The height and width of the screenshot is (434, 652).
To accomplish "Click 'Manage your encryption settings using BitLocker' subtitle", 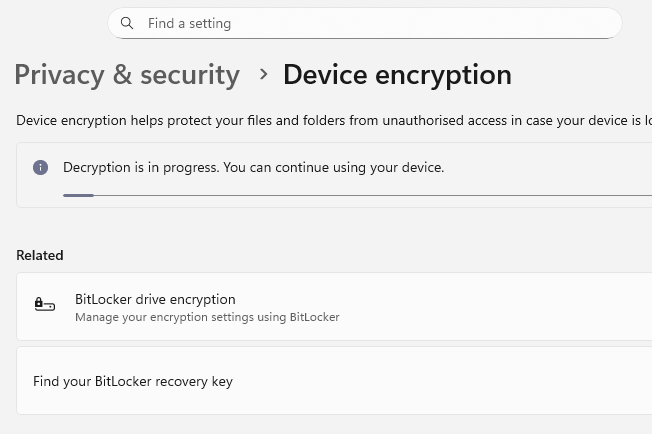I will coord(207,317).
